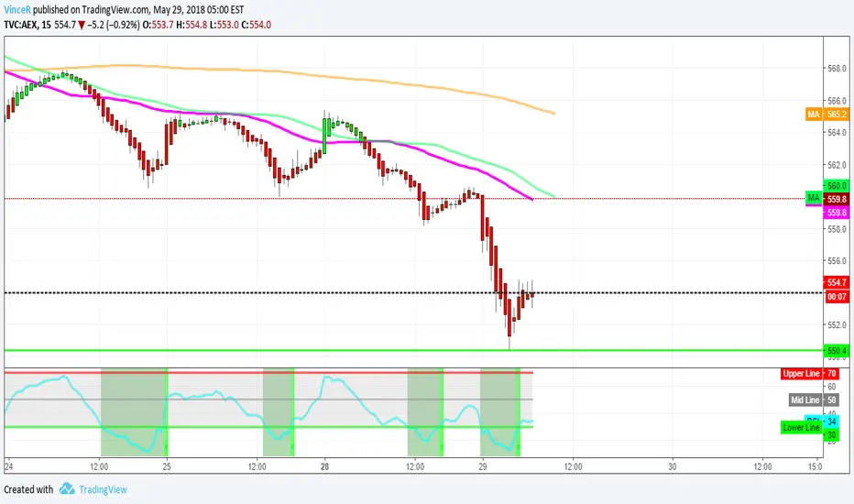Viewport: 854px width, 504px height.
Task: Click the 00:07 countdown timer label
Action: pos(837,296)
